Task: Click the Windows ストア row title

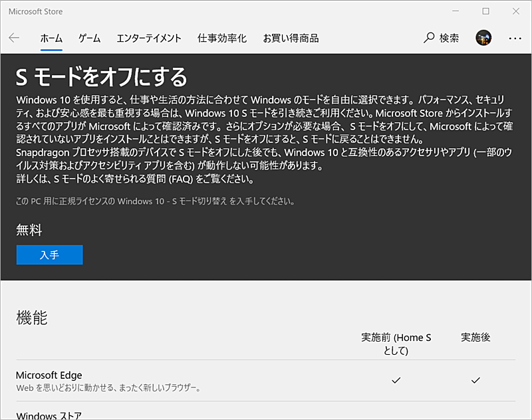Action: pyautogui.click(x=49, y=415)
